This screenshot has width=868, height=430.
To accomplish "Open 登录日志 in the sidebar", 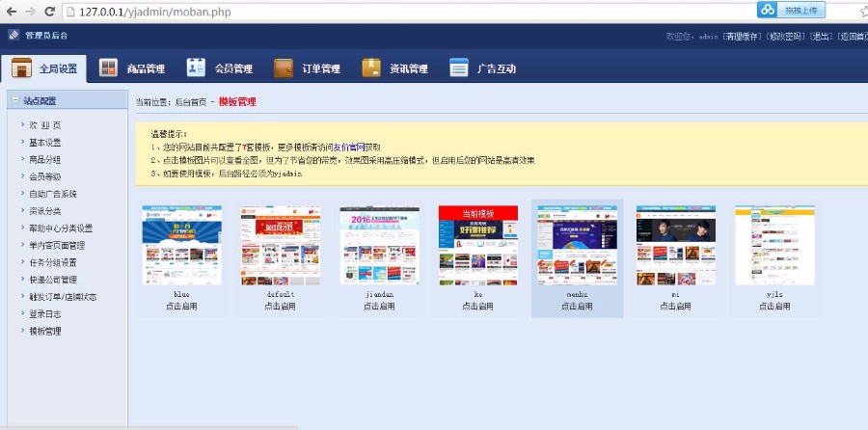I will 44,314.
